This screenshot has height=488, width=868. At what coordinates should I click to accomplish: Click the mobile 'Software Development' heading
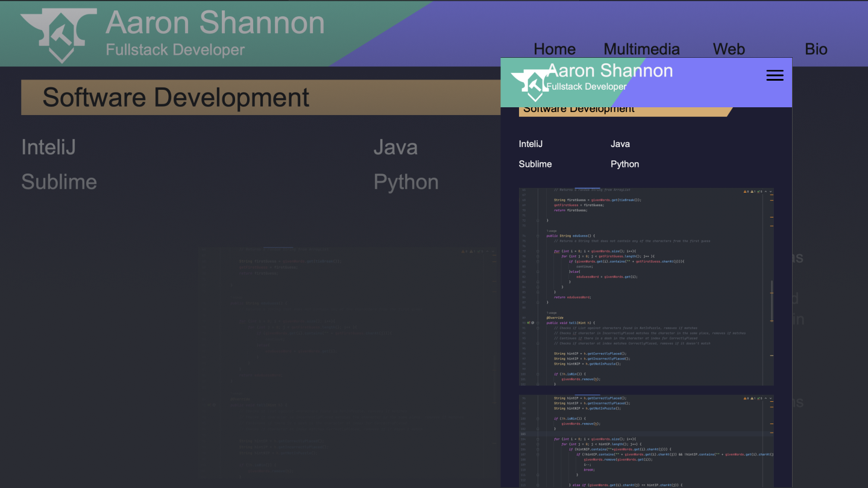579,110
